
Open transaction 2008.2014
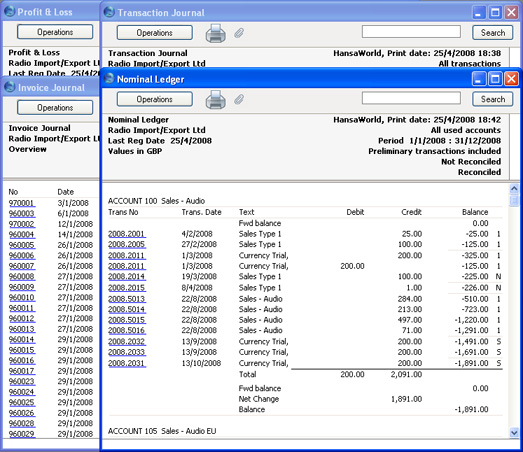pyautogui.click(x=127, y=277)
